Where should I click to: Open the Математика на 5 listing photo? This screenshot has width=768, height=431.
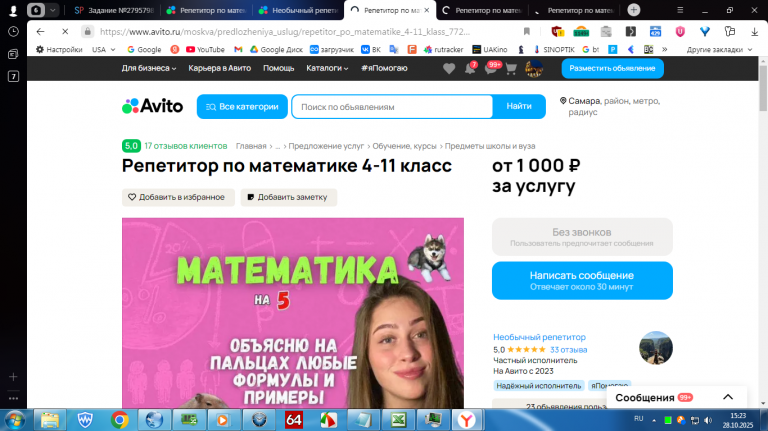(x=292, y=313)
